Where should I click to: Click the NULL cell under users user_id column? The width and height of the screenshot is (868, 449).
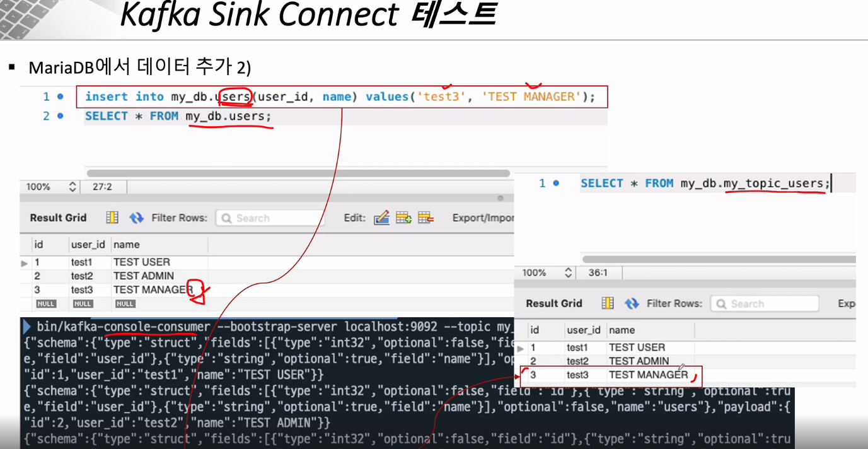(83, 303)
